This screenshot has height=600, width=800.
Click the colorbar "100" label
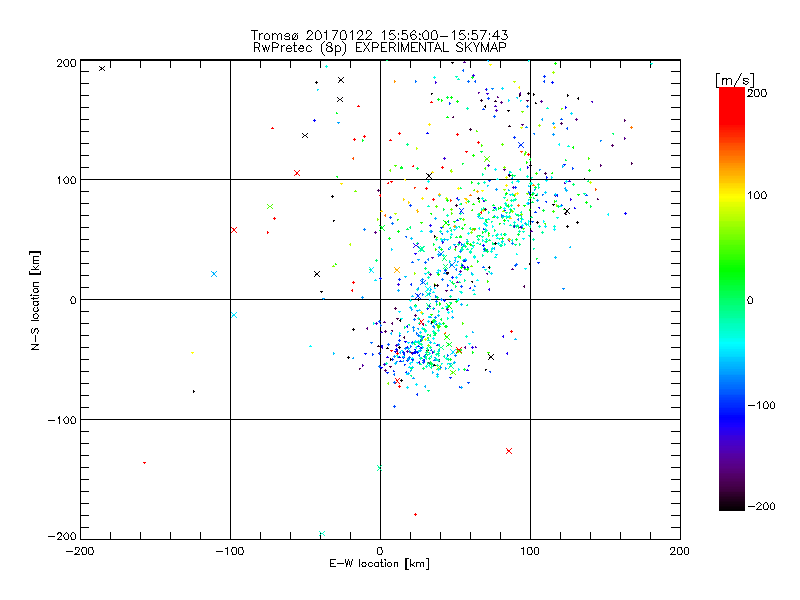(757, 195)
